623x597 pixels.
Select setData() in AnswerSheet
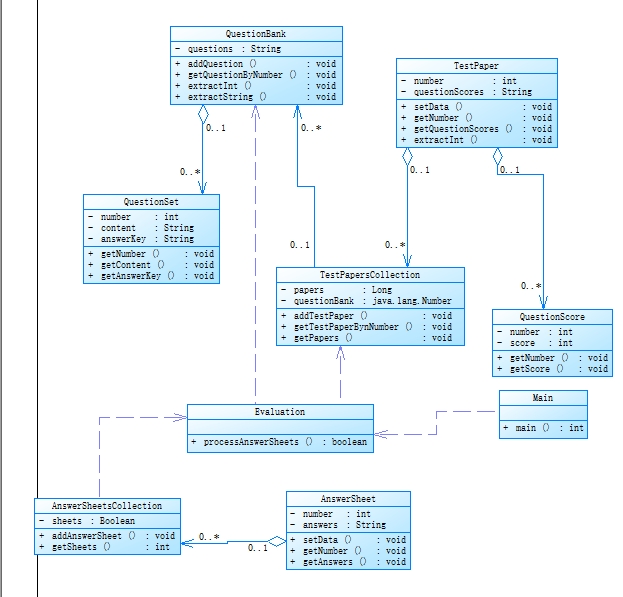(x=348, y=540)
